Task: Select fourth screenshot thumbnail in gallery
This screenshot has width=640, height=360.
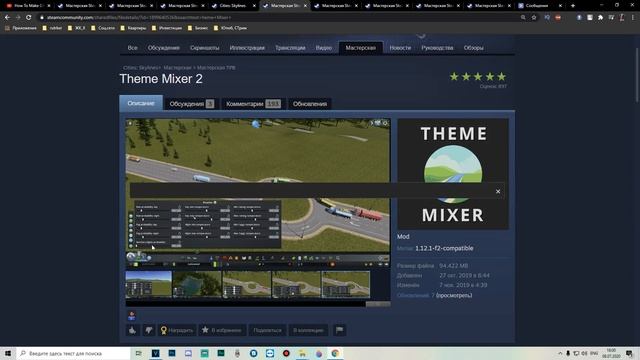Action: (296, 284)
